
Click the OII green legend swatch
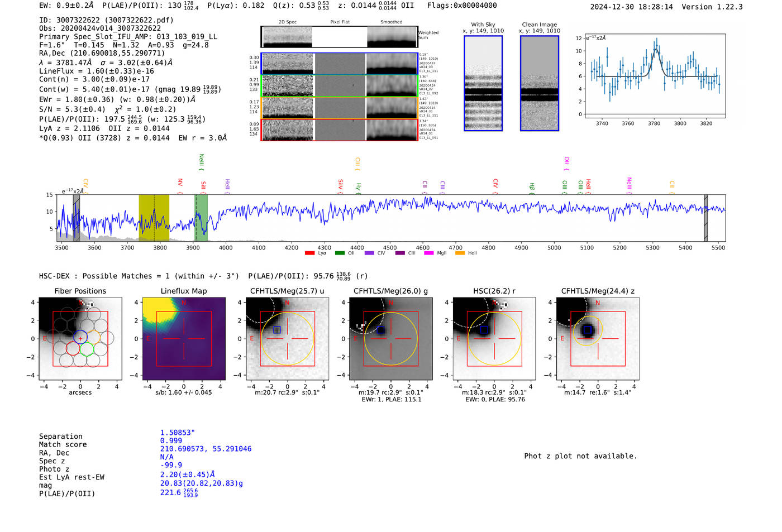(x=340, y=253)
